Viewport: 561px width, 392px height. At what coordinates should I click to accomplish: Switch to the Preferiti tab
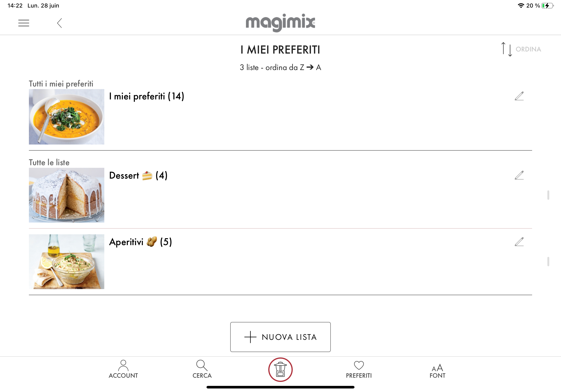tap(359, 369)
